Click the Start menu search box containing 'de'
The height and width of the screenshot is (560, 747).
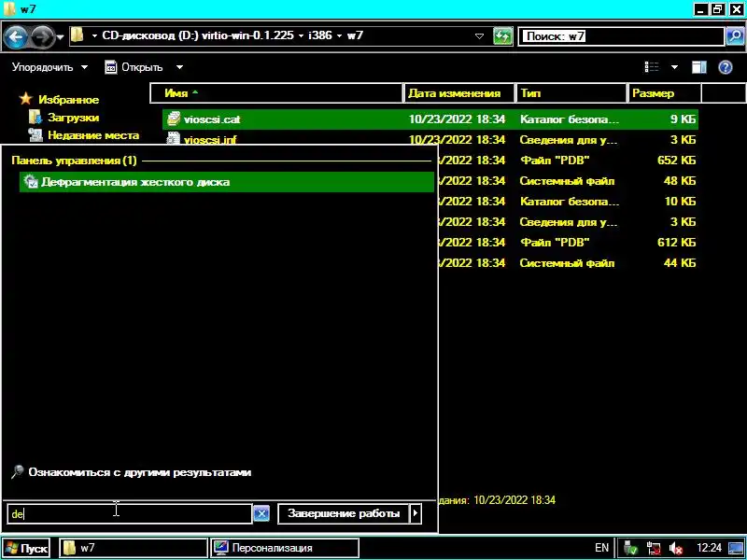point(129,514)
